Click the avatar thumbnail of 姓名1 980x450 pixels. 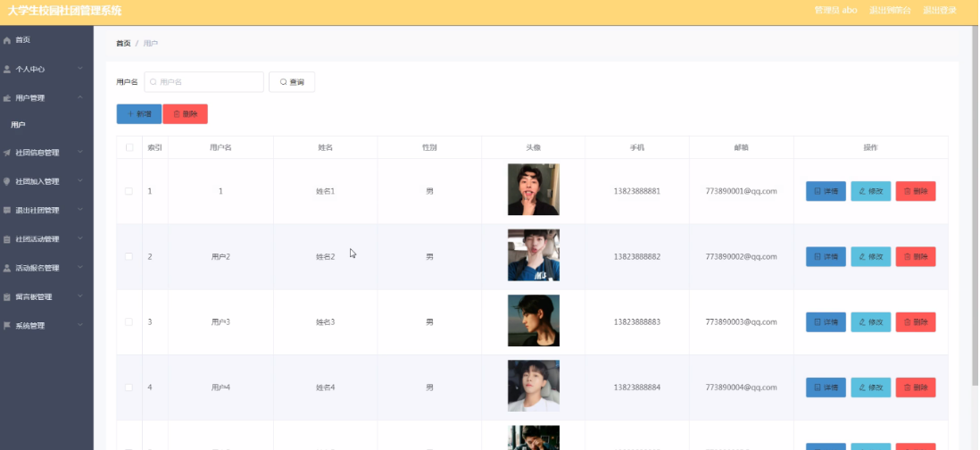click(x=533, y=189)
